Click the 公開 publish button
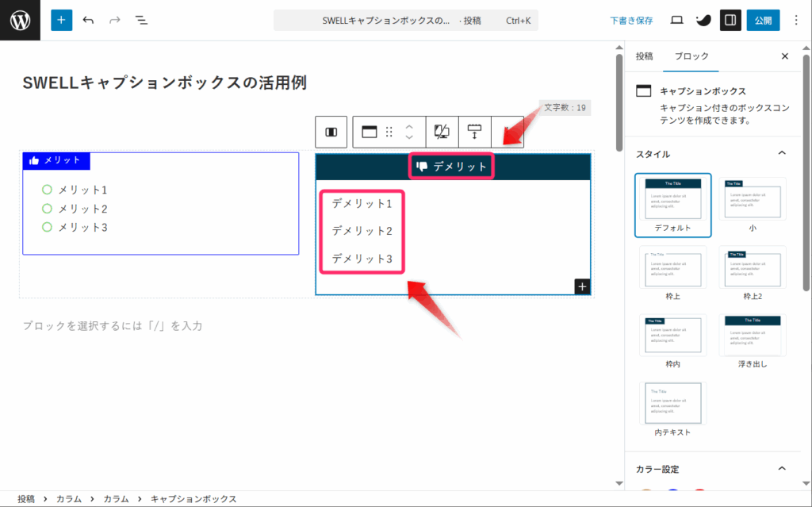Viewport: 812px width, 507px height. (x=763, y=20)
